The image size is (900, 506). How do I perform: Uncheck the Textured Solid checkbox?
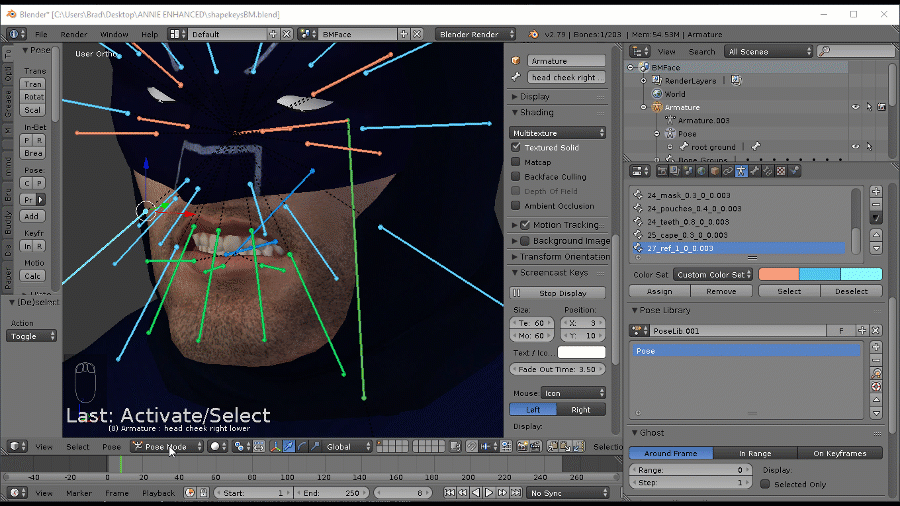tap(516, 147)
